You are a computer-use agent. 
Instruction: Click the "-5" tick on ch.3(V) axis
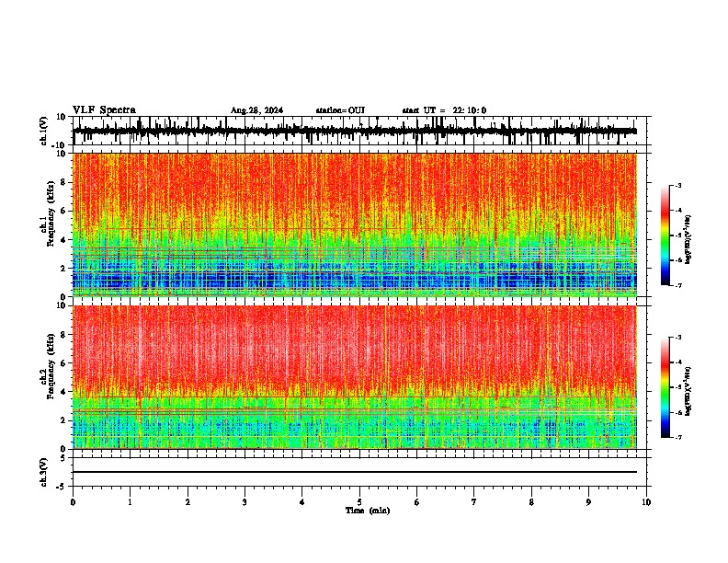[x=63, y=487]
